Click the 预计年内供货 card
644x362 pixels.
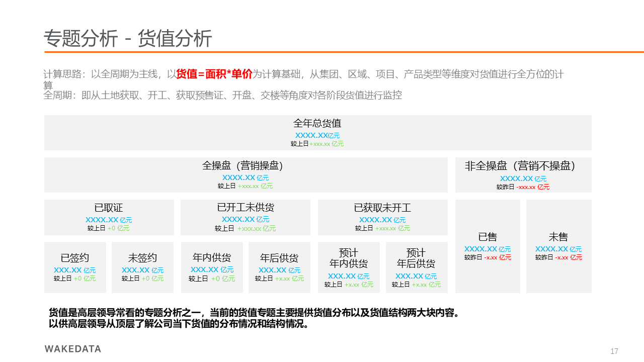point(349,267)
